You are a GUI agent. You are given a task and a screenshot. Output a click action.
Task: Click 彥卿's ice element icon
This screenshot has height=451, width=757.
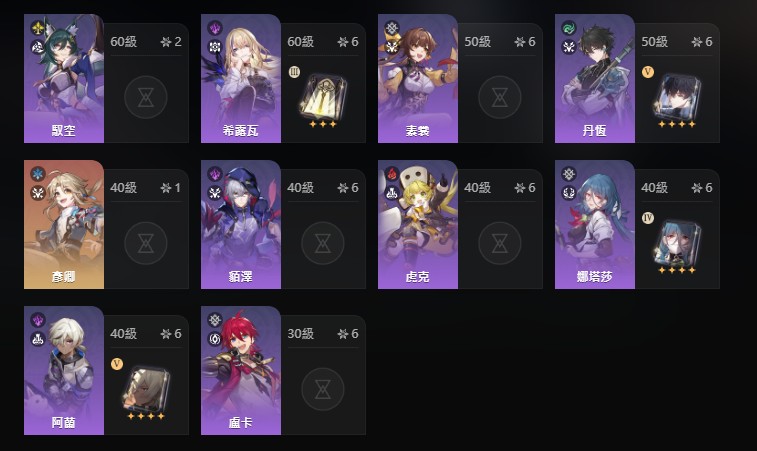point(38,174)
